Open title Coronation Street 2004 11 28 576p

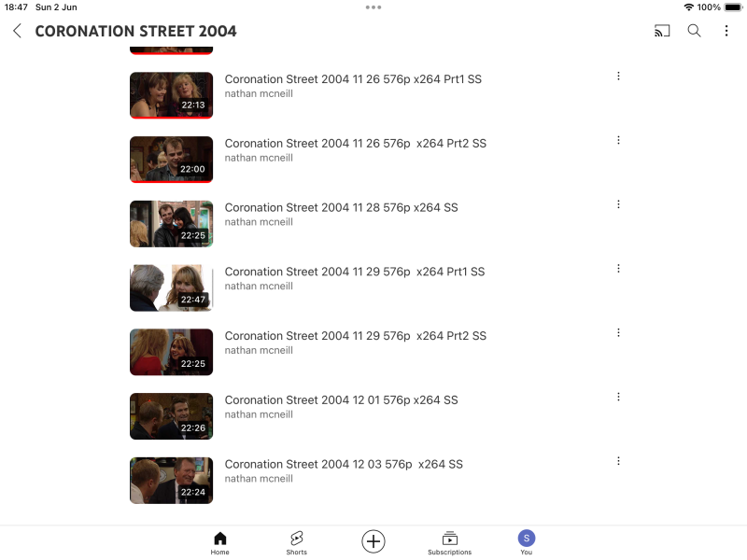[x=341, y=207]
